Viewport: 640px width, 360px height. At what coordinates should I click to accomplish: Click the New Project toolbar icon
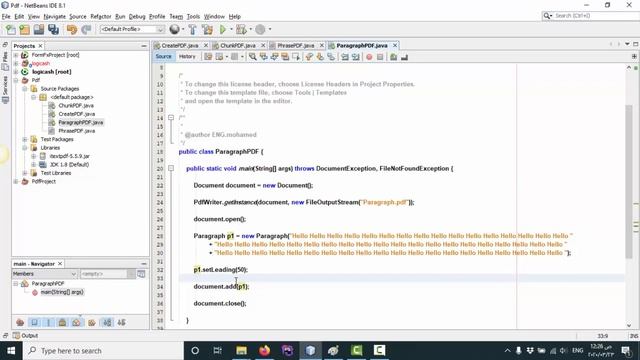click(25, 29)
